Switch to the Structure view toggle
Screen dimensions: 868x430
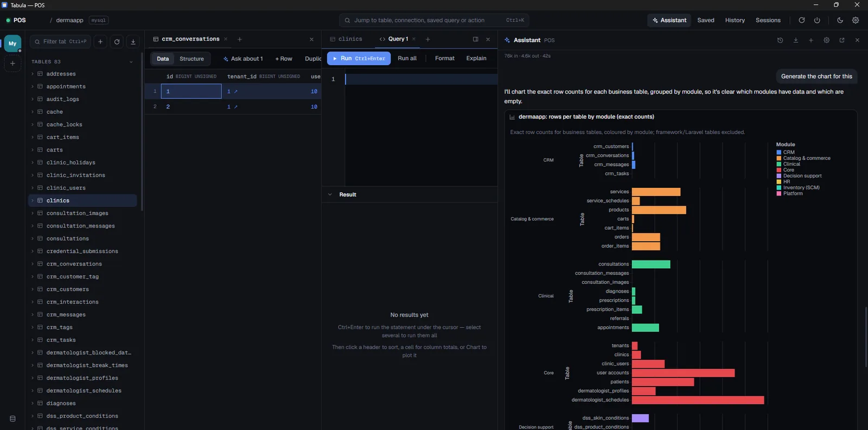tap(192, 59)
